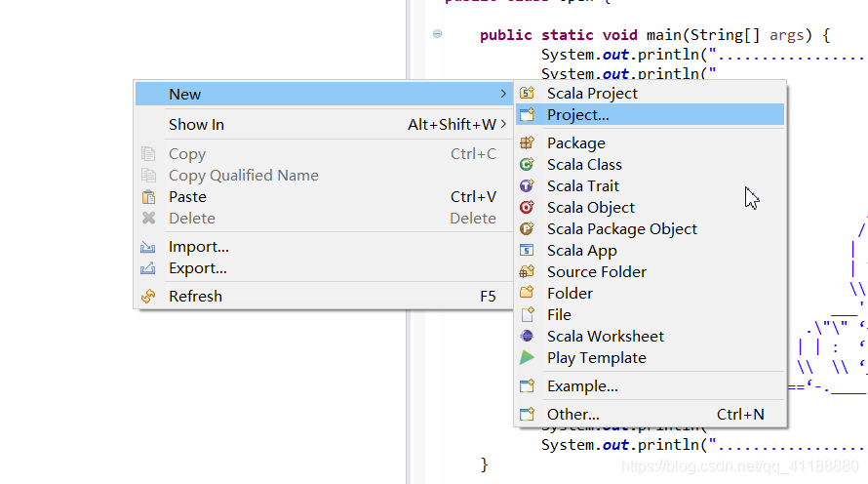The image size is (868, 484).
Task: Click the Paste clipboard icon
Action: click(x=148, y=196)
